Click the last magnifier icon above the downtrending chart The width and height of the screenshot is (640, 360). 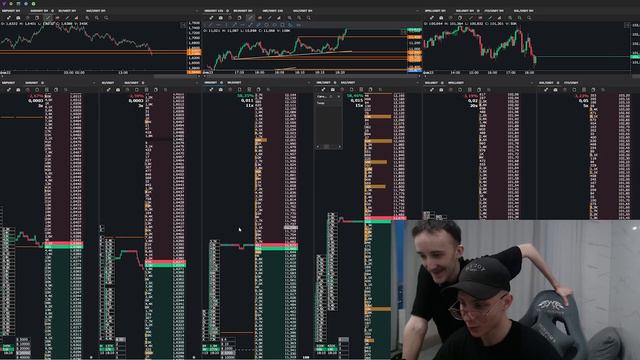[x=106, y=18]
